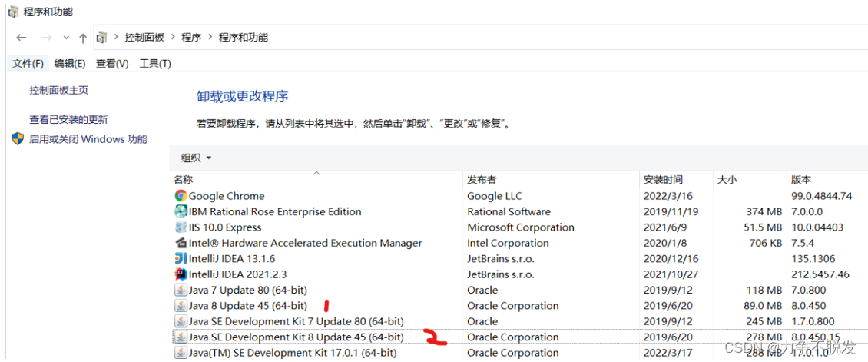Click install date 2021/10/27 cell

coord(671,274)
